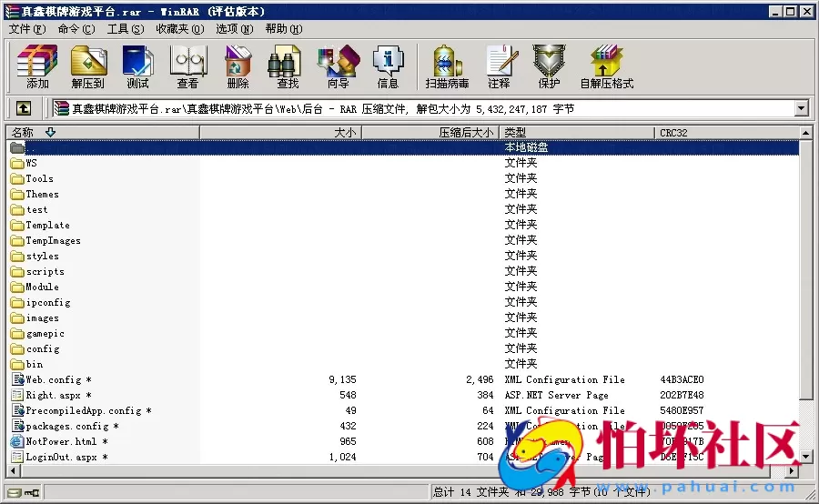Open the Favorites (收藏夹) menu
This screenshot has width=819, height=504.
click(x=180, y=29)
